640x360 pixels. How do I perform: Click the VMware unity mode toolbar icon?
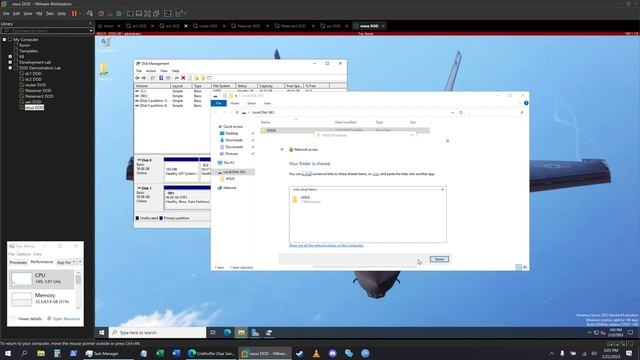click(x=156, y=13)
